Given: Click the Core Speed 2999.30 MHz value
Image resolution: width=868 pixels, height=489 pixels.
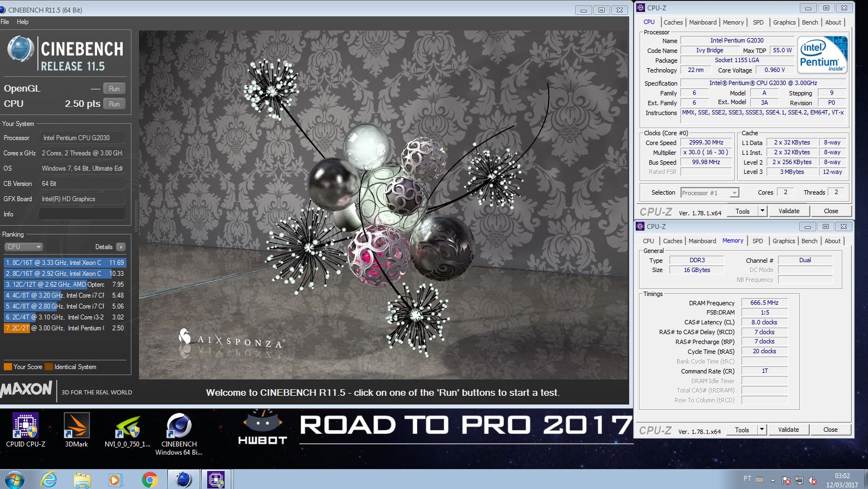Looking at the screenshot, I should click(706, 142).
